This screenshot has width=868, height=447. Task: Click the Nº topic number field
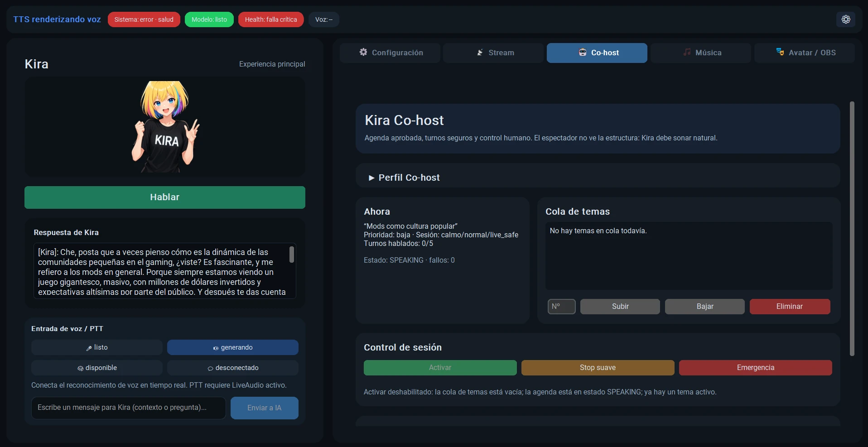point(562,307)
